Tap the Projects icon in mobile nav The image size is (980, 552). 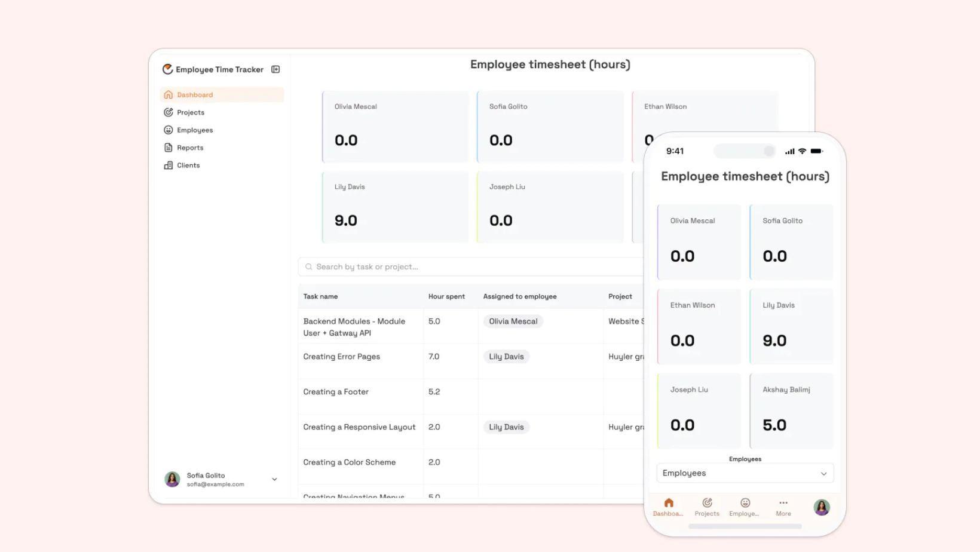[707, 502]
